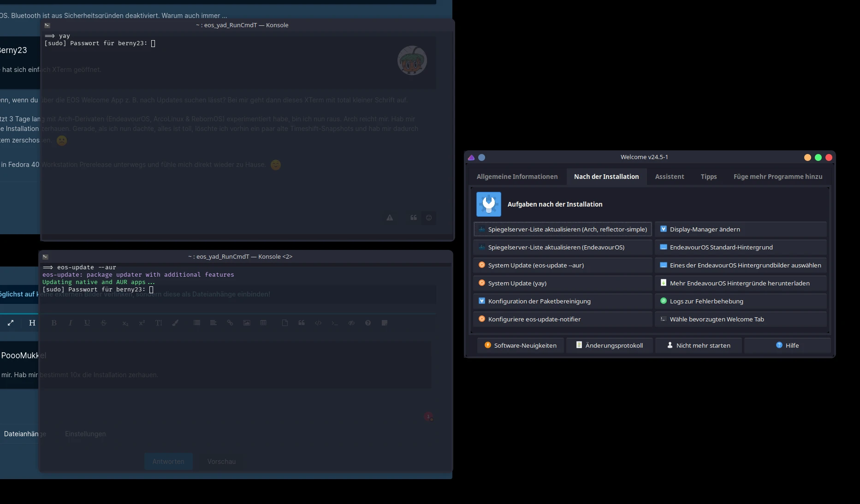
Task: Open the Welcome window's app icon menu
Action: click(x=471, y=157)
